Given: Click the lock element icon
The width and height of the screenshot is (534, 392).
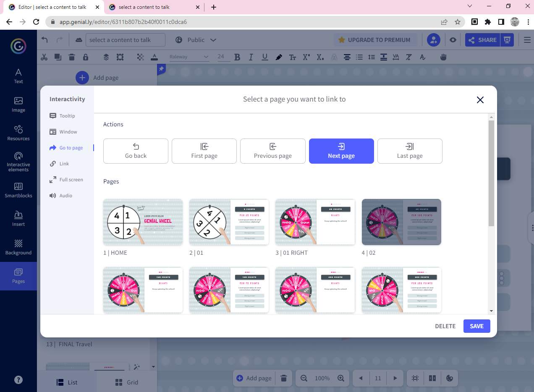Looking at the screenshot, I should coord(86,57).
